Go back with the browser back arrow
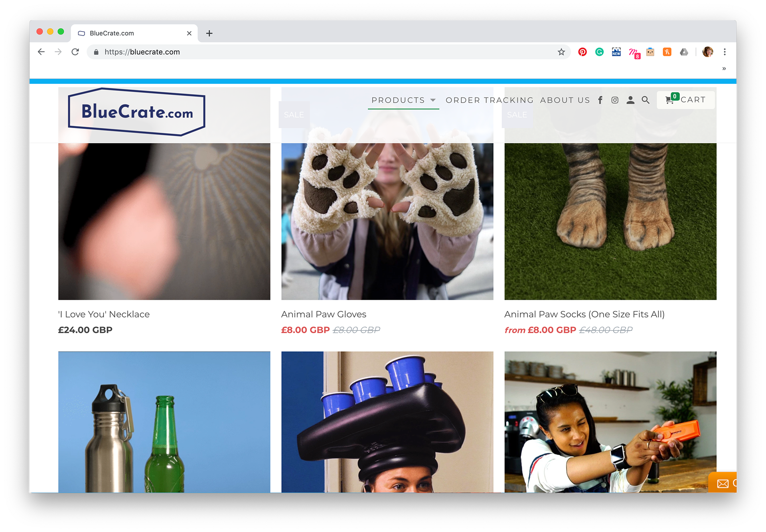Image resolution: width=766 pixels, height=532 pixels. (41, 52)
